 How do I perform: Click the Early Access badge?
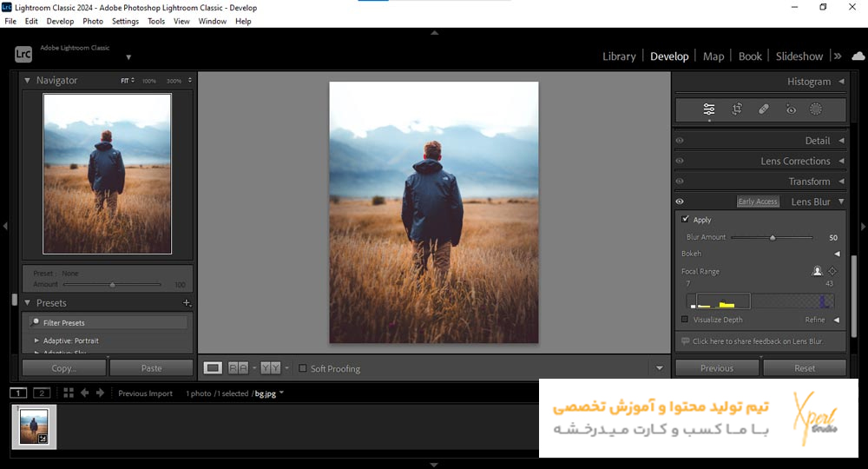coord(758,201)
